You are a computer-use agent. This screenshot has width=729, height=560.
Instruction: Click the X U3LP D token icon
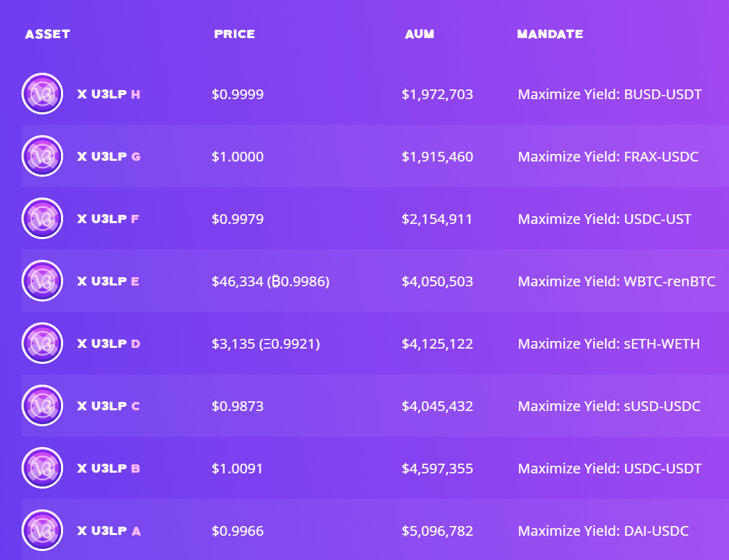(x=42, y=343)
